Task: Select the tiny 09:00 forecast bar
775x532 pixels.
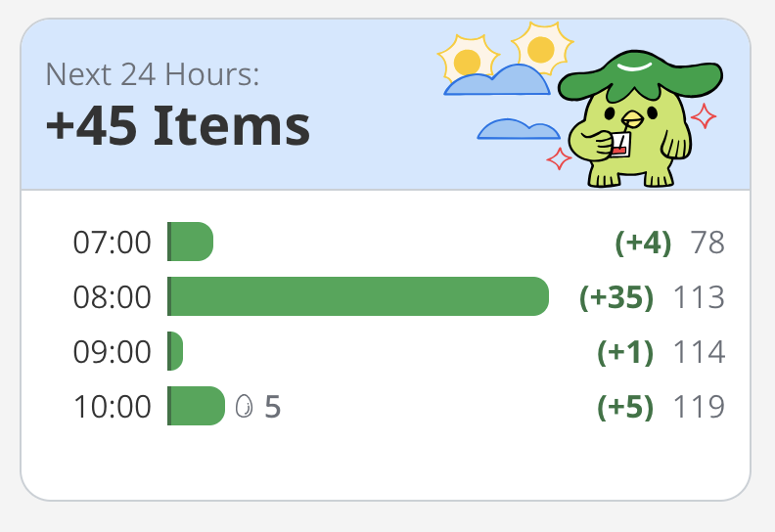Action: pyautogui.click(x=175, y=351)
